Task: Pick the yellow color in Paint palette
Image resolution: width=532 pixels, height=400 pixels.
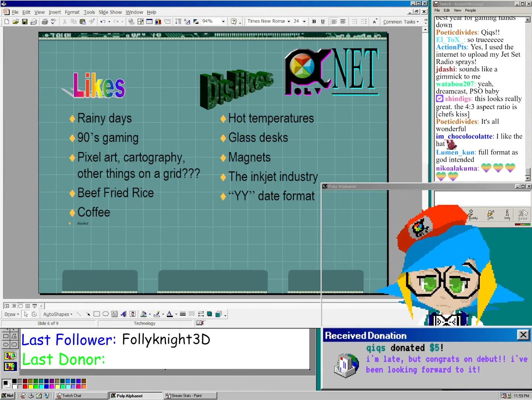Action: pyautogui.click(x=30, y=386)
